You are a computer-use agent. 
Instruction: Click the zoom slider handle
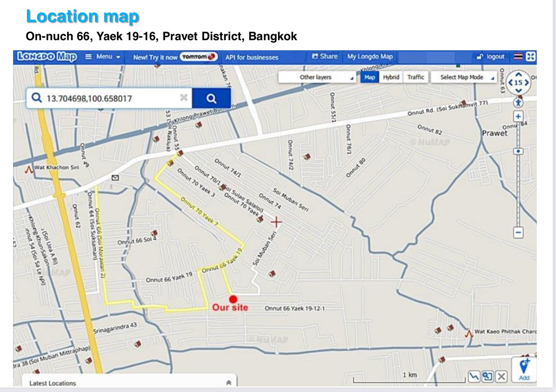pyautogui.click(x=518, y=151)
